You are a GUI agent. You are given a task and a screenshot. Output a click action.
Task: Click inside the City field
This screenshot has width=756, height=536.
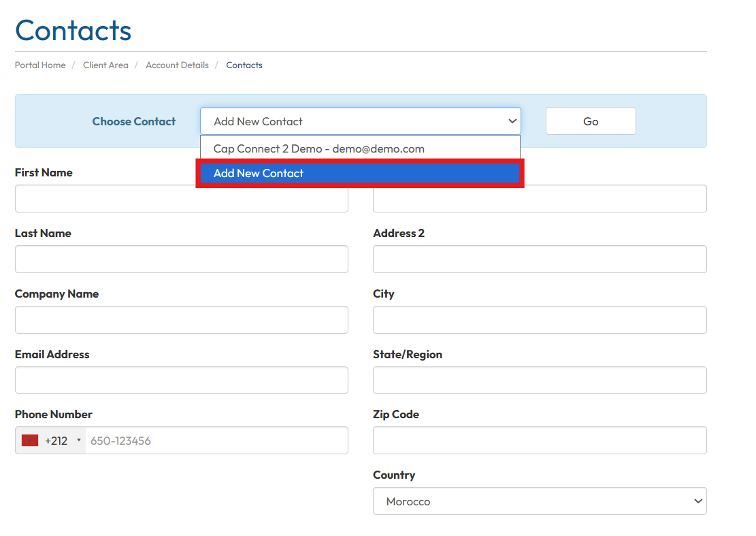[x=539, y=320]
